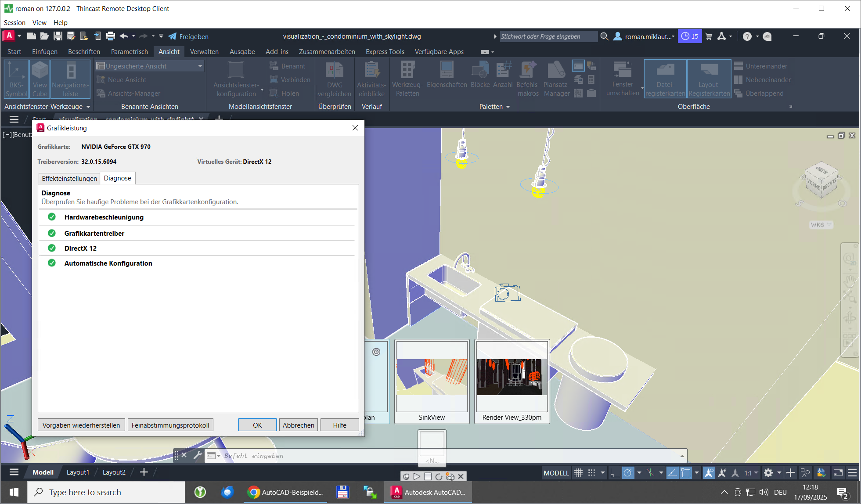This screenshot has width=861, height=504.
Task: Toggle the grid display in status bar
Action: point(578,473)
